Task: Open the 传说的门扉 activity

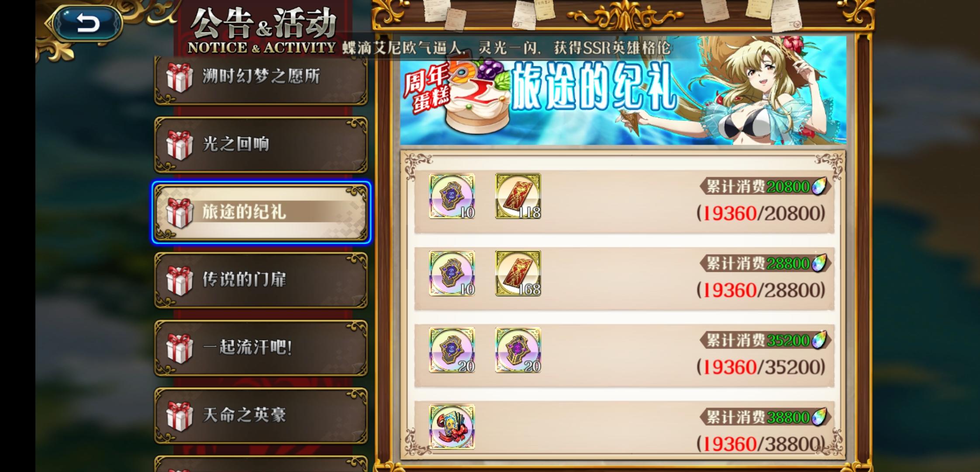Action: [261, 280]
